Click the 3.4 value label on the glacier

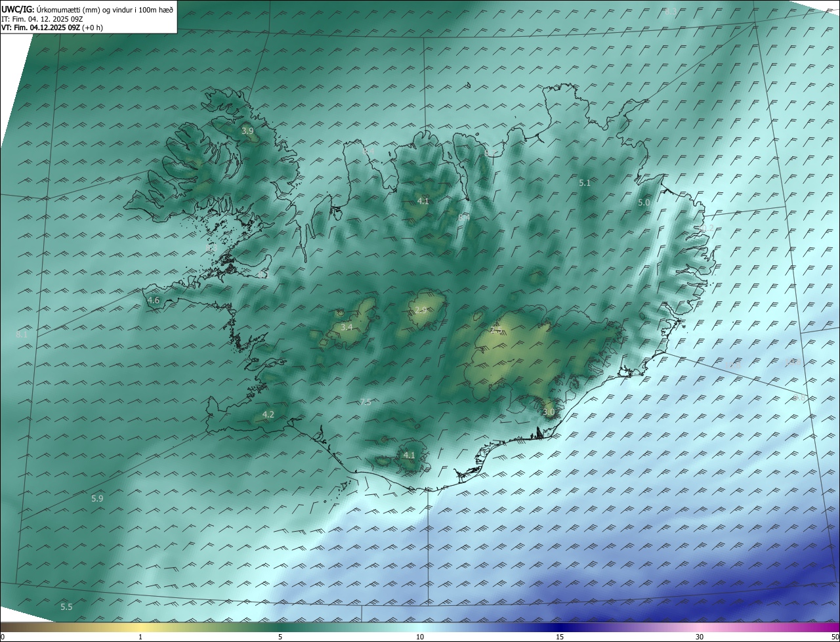[x=346, y=327]
